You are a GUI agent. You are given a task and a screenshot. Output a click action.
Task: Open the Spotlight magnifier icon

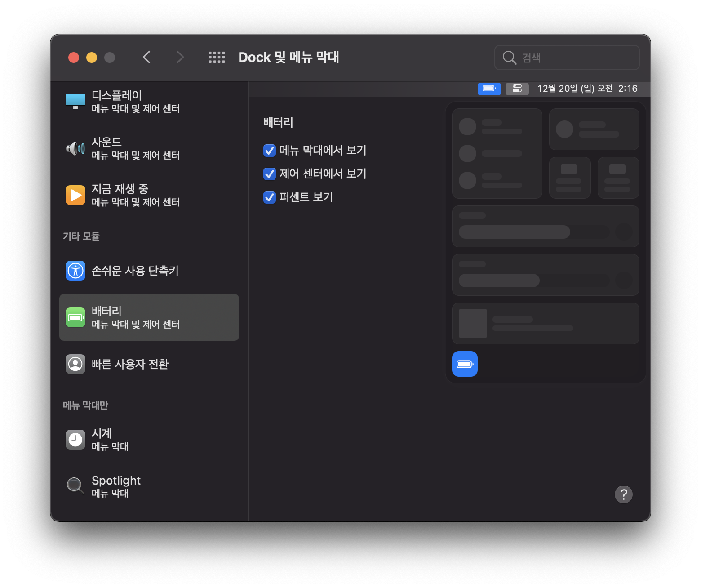tap(75, 486)
